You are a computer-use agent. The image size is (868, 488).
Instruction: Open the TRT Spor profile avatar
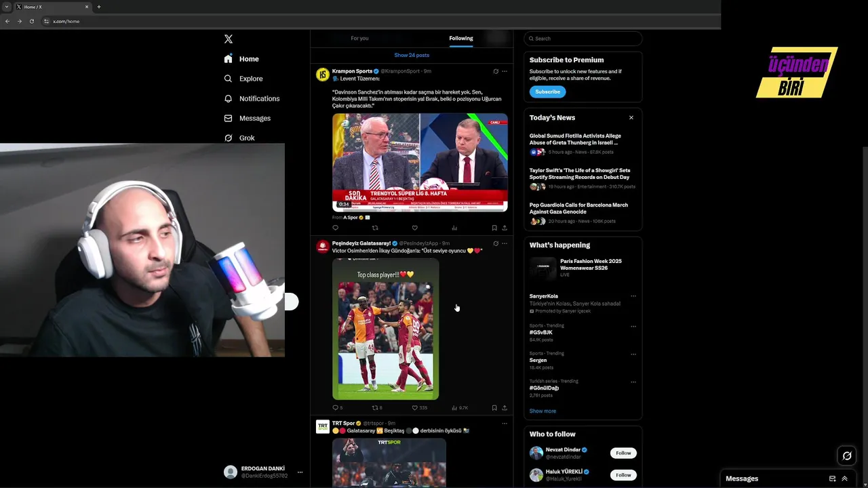323,426
